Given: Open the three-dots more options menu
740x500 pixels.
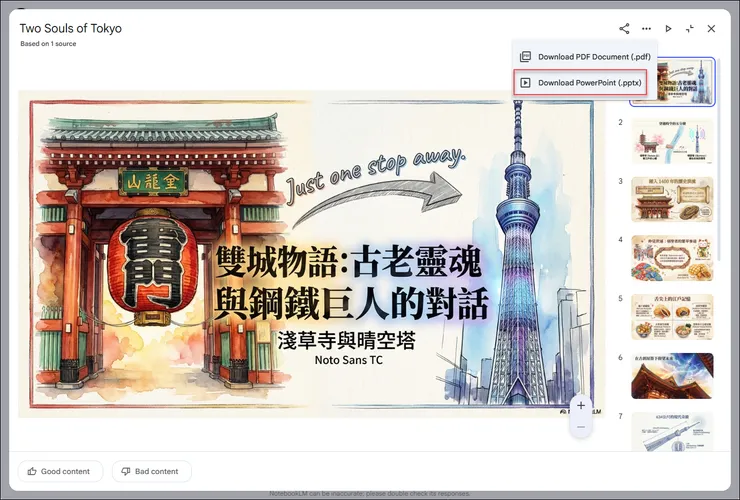Looking at the screenshot, I should 646,29.
